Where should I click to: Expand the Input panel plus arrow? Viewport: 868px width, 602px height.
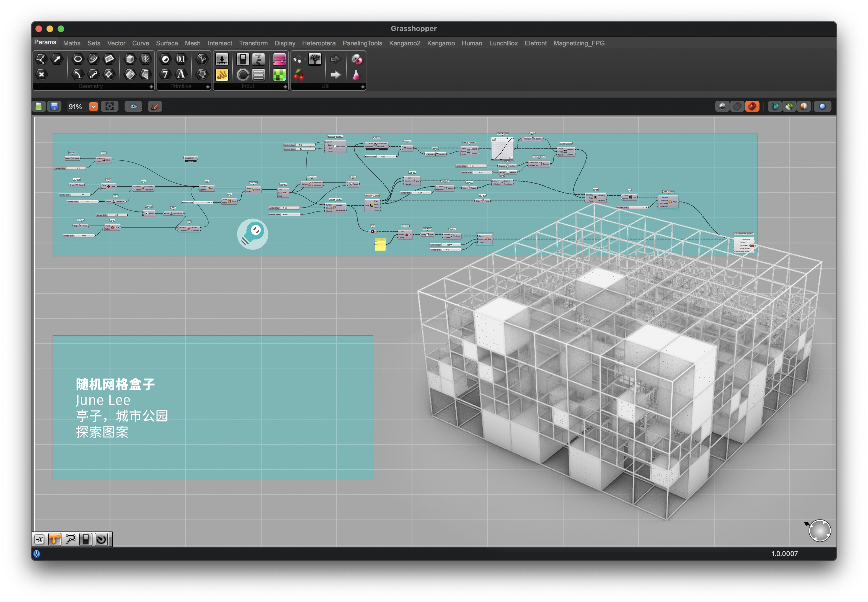285,87
